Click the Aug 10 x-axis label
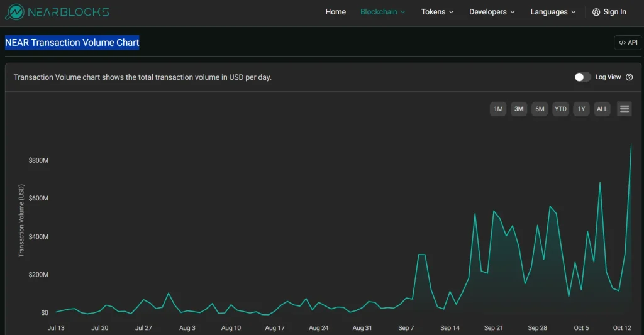The height and width of the screenshot is (335, 644). (231, 327)
